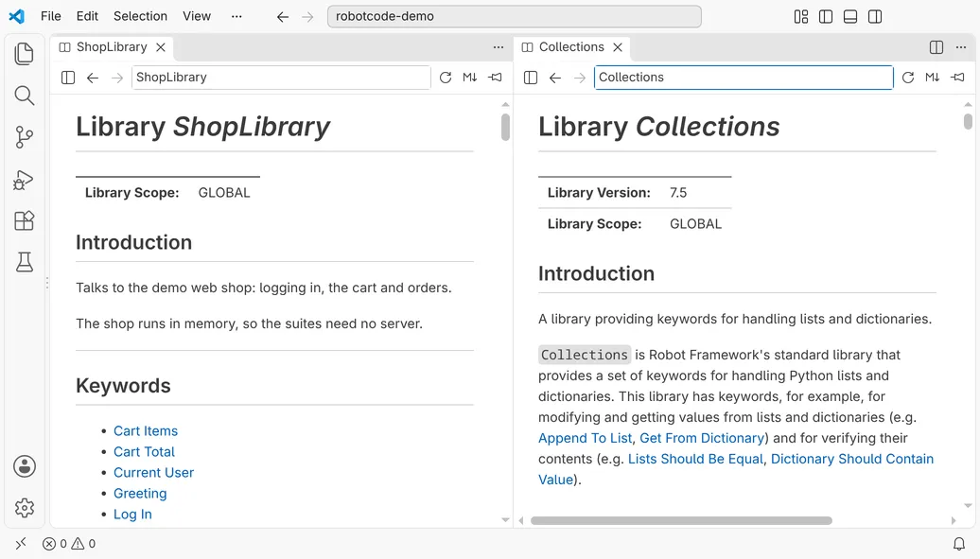Follow the Append To List link
Screen dimensions: 980x559
tap(585, 438)
